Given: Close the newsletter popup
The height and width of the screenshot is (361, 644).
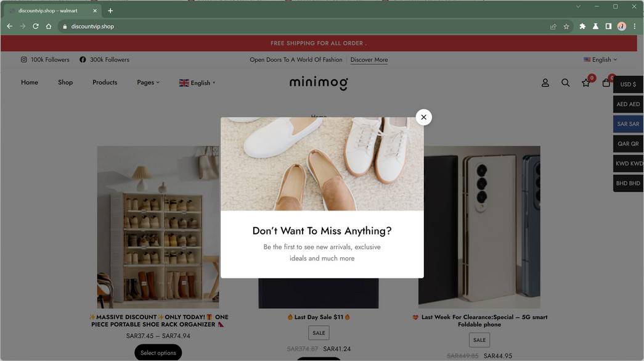Looking at the screenshot, I should point(423,117).
